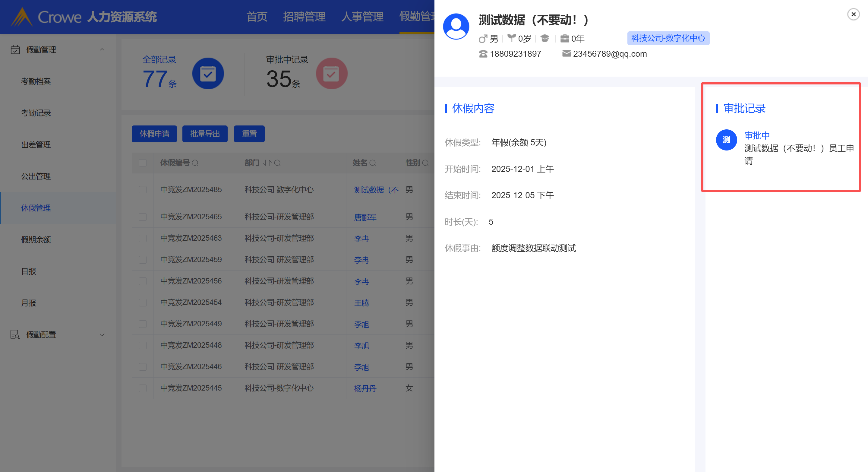Click the blue 全部记录 calendar icon
The height and width of the screenshot is (472, 868).
pos(208,74)
